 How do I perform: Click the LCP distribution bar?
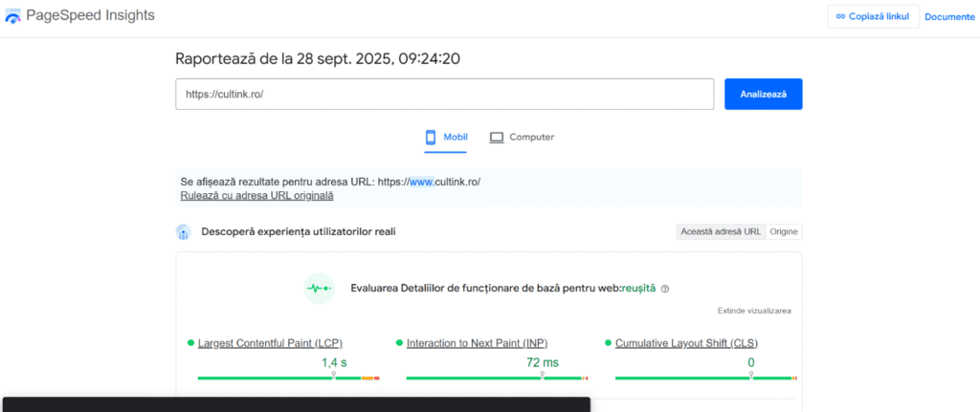pos(289,378)
